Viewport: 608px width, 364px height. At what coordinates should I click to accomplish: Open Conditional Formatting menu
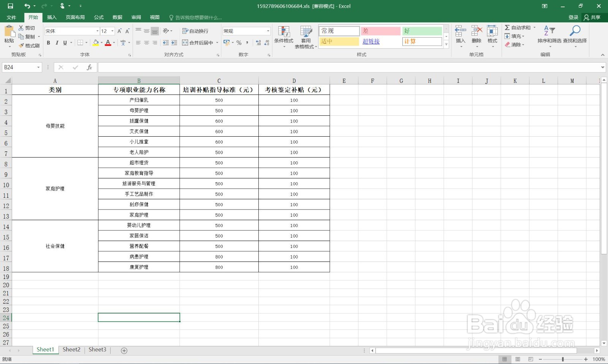coord(284,37)
